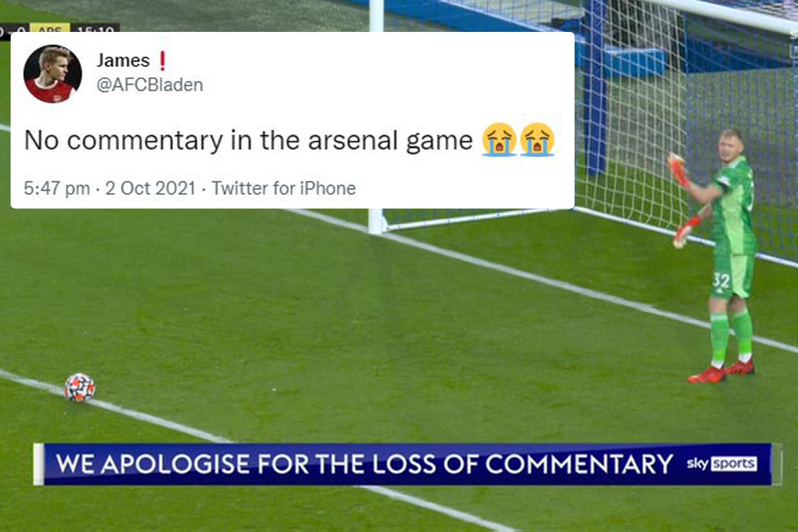Screen dimensions: 798x532
Task: Open the tweet author's profile picture
Action: pos(53,74)
